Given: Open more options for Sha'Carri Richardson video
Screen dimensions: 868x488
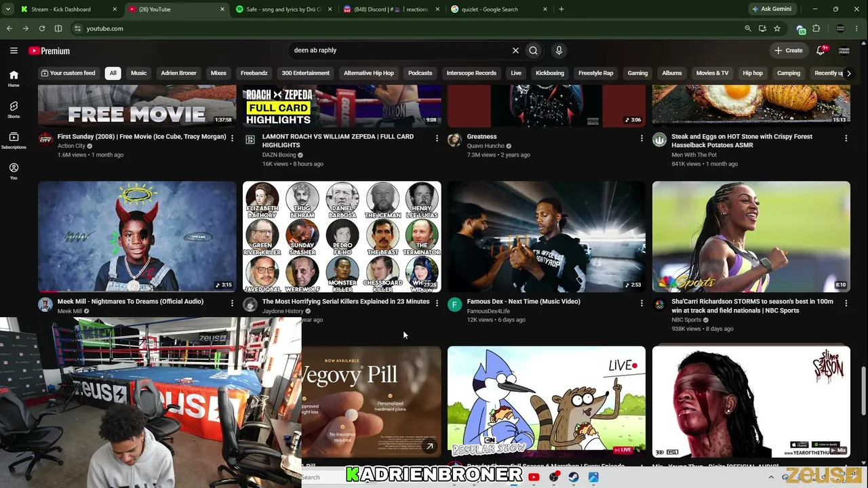Looking at the screenshot, I should click(x=846, y=303).
